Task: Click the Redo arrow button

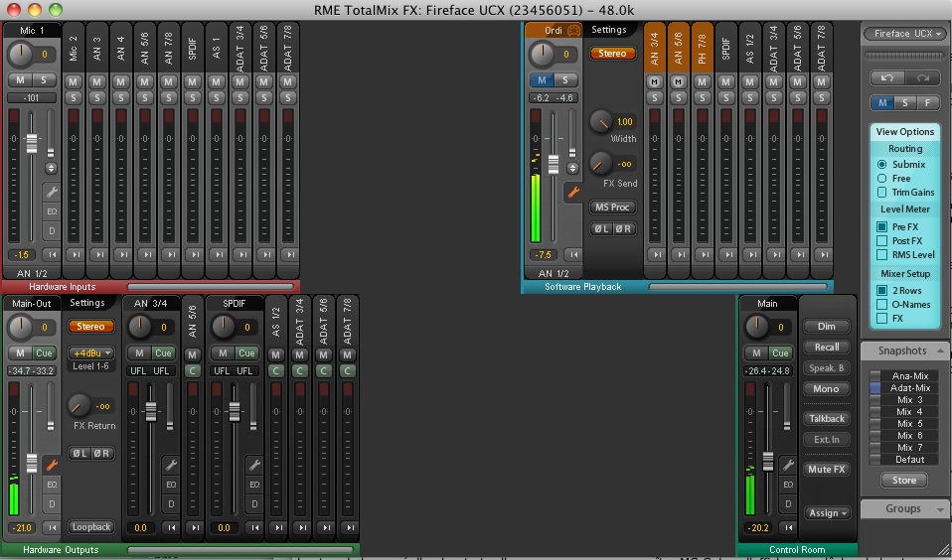Action: tap(922, 77)
